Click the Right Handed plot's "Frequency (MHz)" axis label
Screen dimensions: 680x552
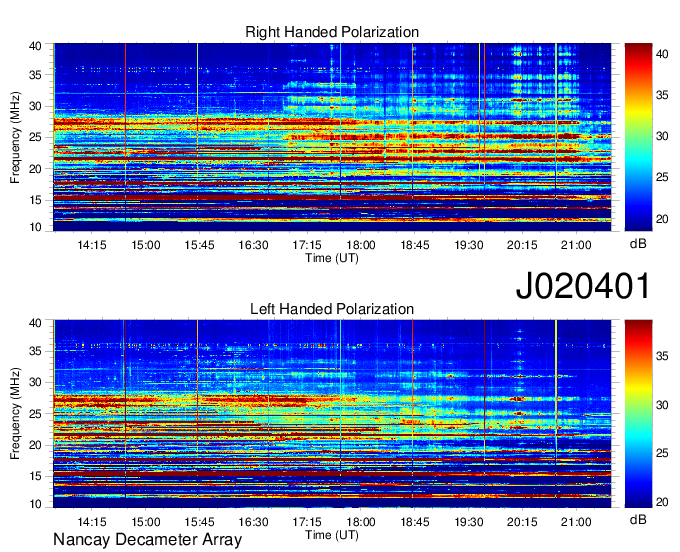(x=15, y=137)
